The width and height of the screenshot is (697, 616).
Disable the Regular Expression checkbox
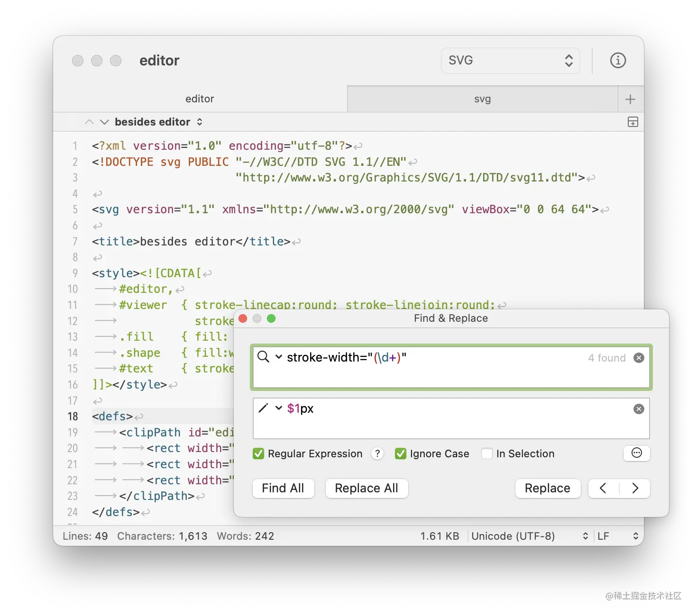tap(258, 453)
